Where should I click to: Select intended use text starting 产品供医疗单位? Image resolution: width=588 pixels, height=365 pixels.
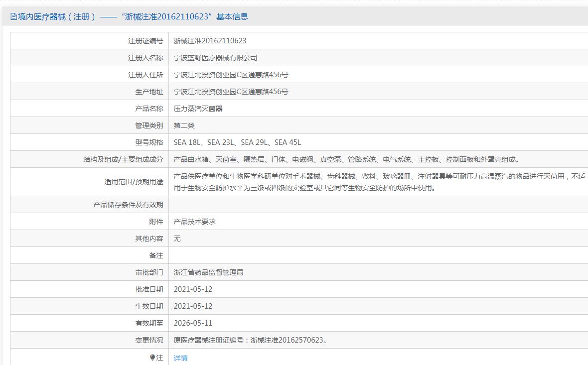(x=380, y=182)
